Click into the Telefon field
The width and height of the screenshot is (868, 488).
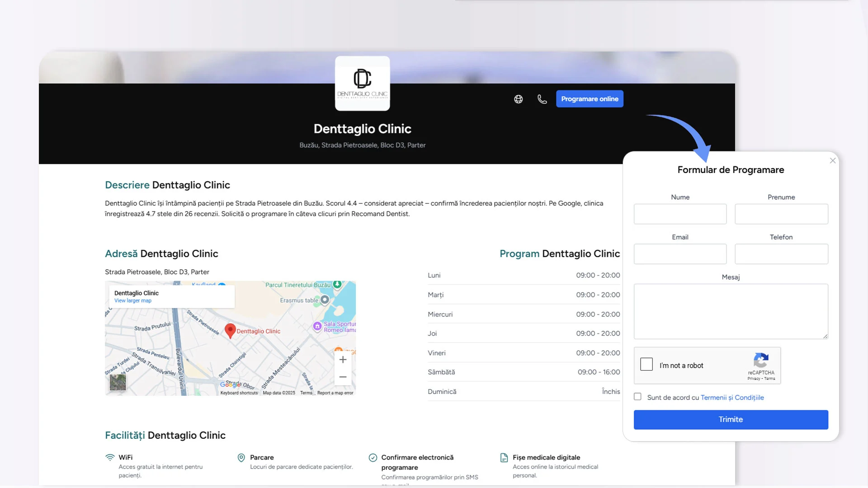point(781,254)
